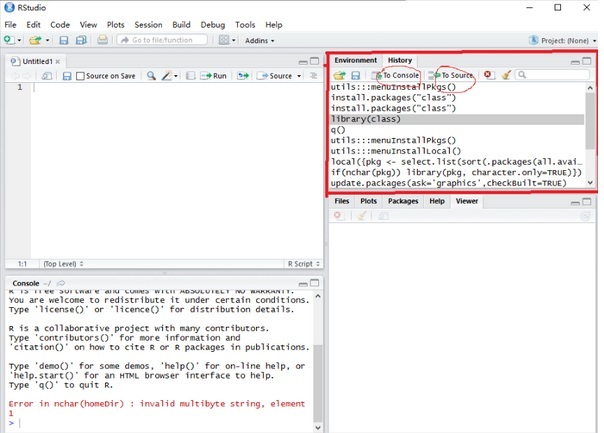This screenshot has width=604, height=433.
Task: Open the Session menu
Action: click(148, 24)
